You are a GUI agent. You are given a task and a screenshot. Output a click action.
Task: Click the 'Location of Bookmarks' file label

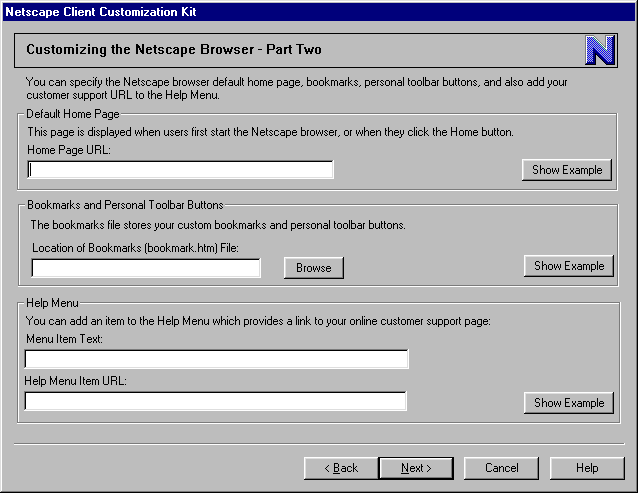[x=135, y=247]
